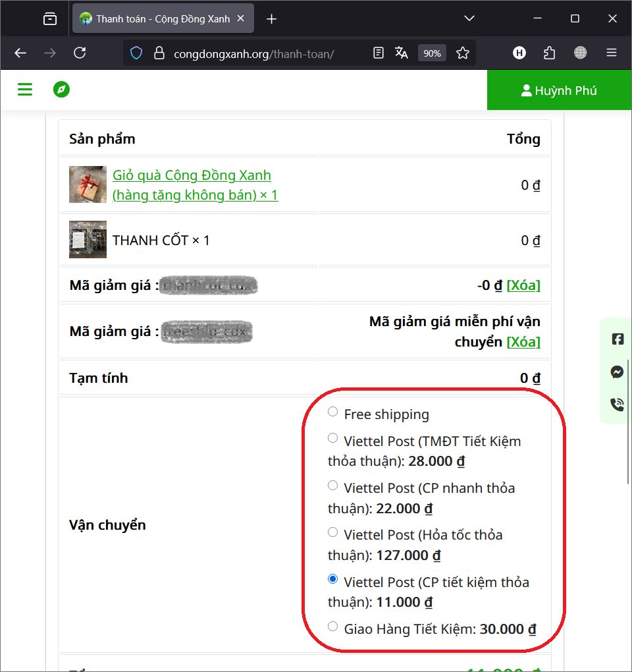Click the page vertical scrollbar
632x672 pixels.
click(629, 422)
